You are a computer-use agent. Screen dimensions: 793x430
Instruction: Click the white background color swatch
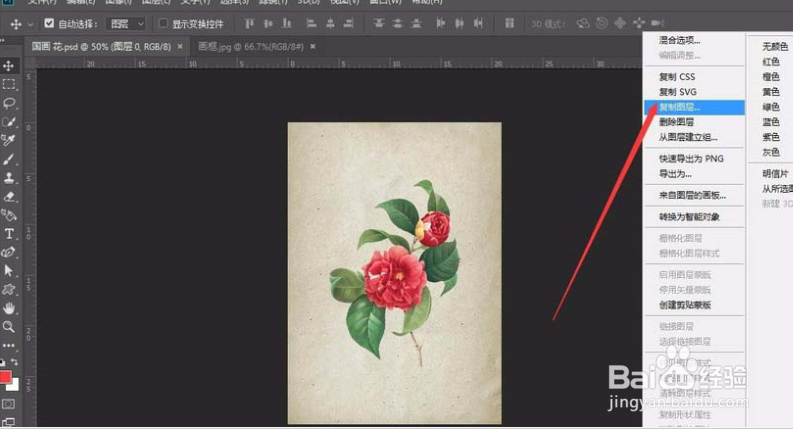(x=15, y=386)
